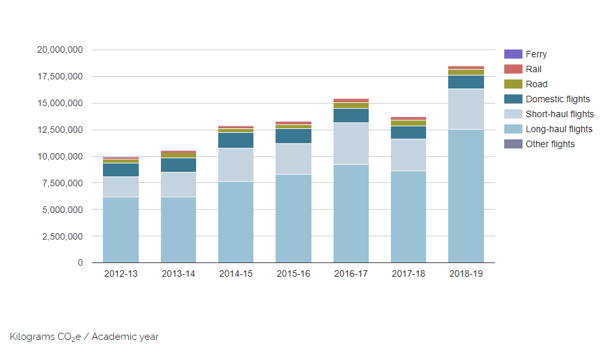
Task: Click the 2016-17 long-haul flights bar segment
Action: (x=351, y=214)
